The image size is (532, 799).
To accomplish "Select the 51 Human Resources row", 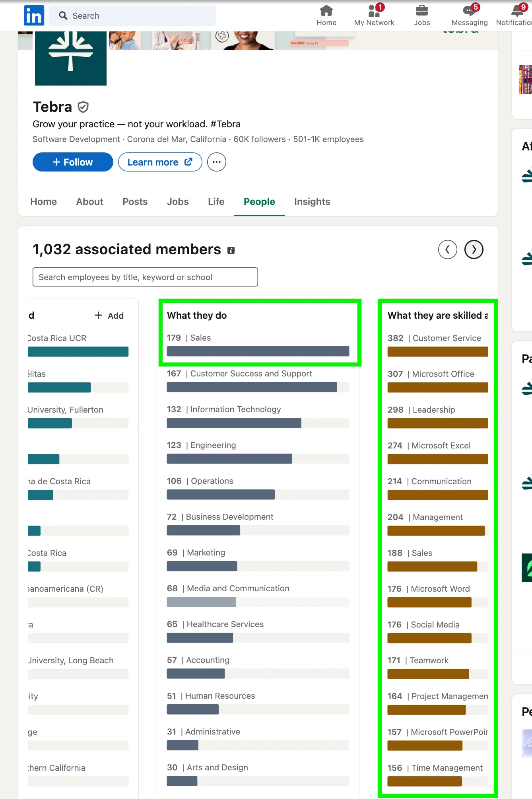I will [258, 702].
